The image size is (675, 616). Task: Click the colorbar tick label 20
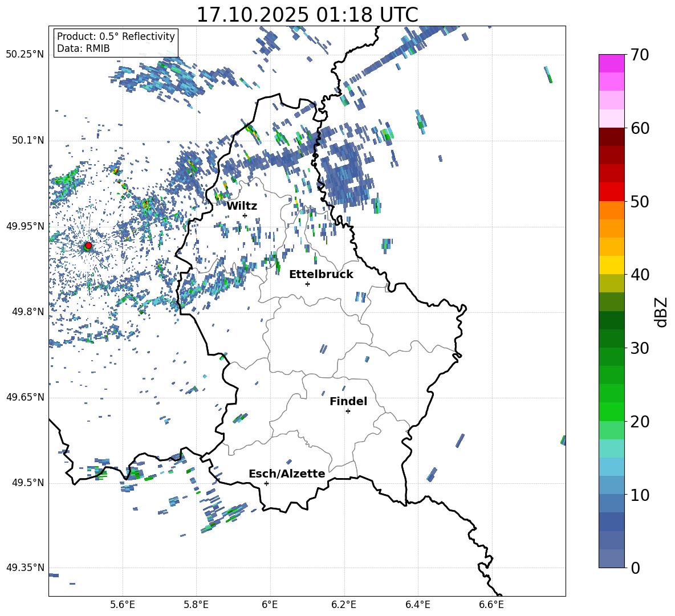(x=640, y=421)
